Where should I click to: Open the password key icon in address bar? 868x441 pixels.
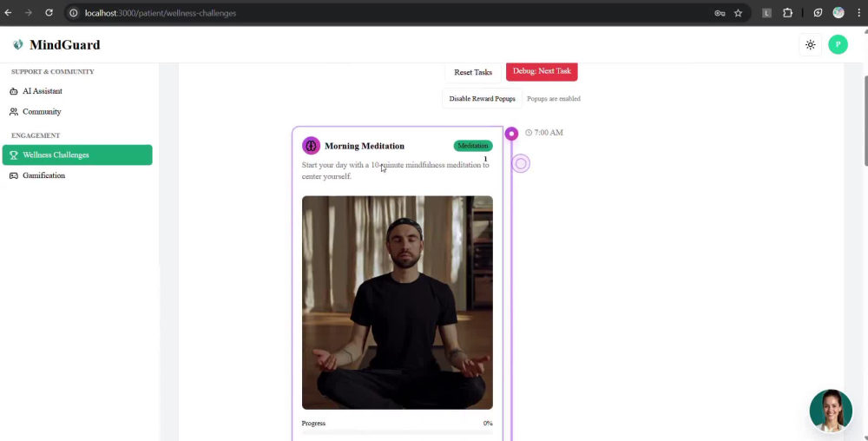click(x=720, y=13)
